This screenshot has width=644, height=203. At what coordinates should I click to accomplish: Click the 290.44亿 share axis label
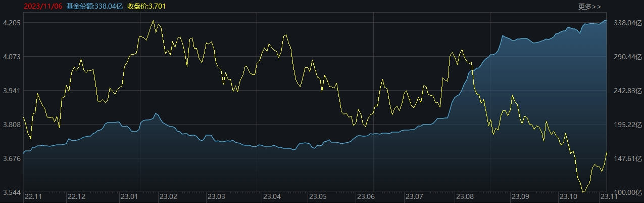click(625, 57)
